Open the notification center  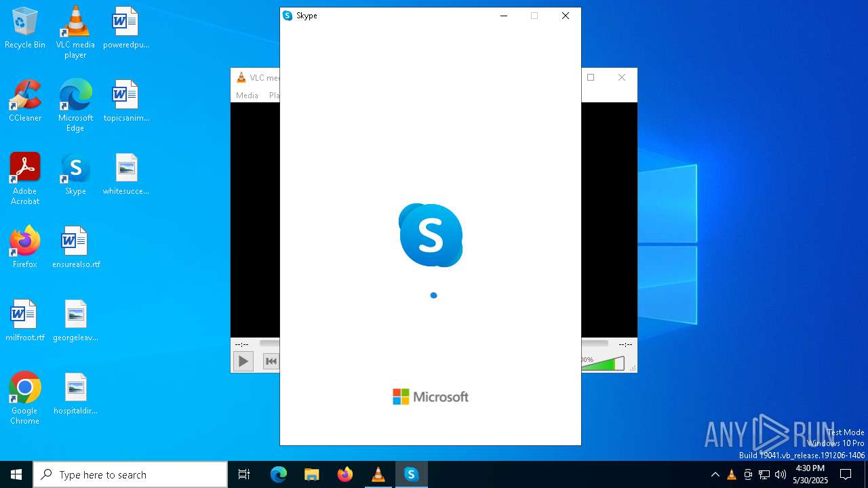coord(846,474)
